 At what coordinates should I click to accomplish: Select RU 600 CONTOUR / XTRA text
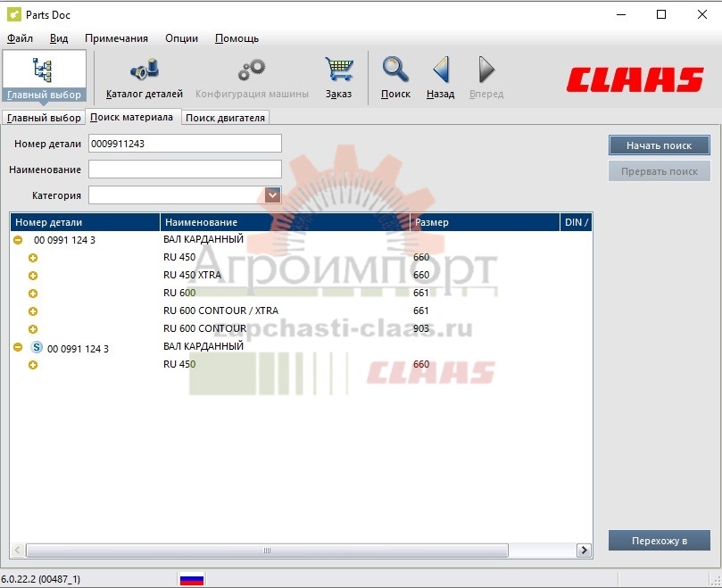point(221,311)
